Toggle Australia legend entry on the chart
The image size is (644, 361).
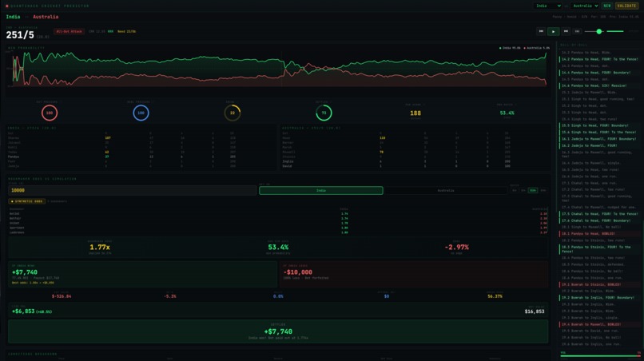[536, 48]
